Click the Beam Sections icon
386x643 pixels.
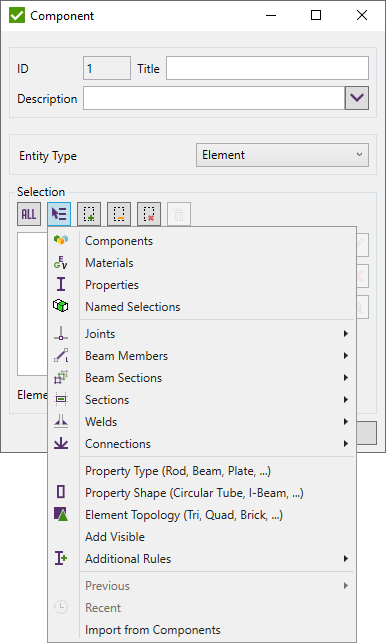tap(61, 377)
